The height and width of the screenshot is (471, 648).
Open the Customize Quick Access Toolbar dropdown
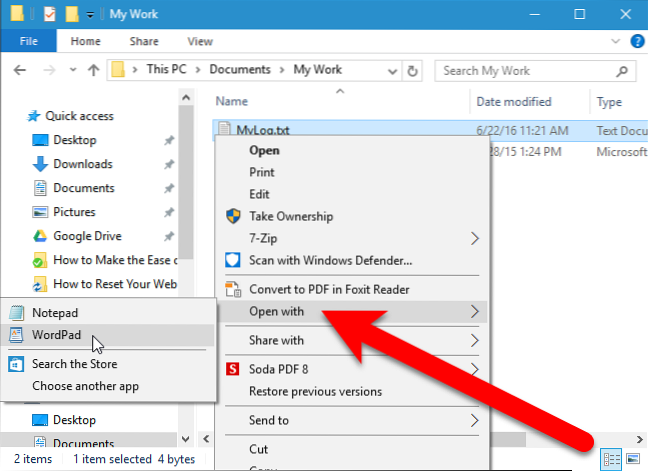tap(91, 15)
